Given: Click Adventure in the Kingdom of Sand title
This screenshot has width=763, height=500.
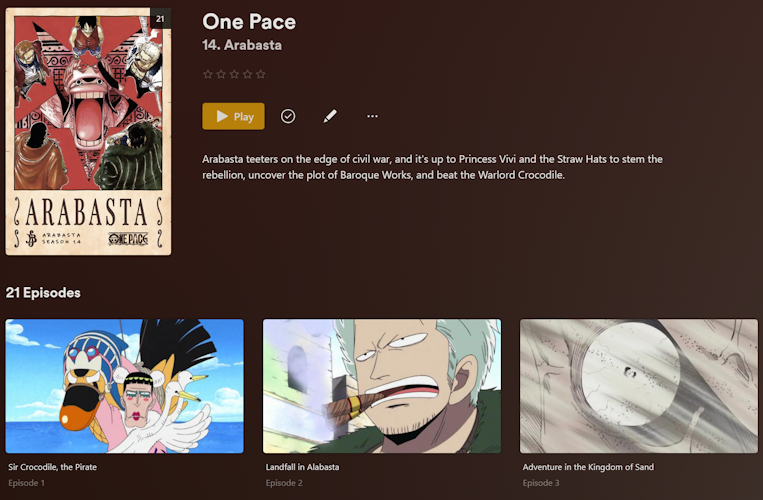Looking at the screenshot, I should tap(588, 467).
